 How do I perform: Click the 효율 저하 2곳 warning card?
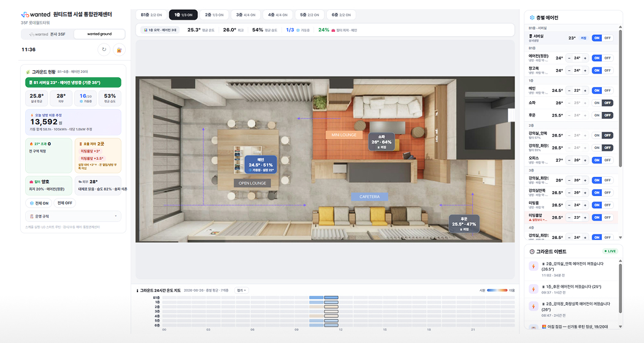tap(98, 156)
